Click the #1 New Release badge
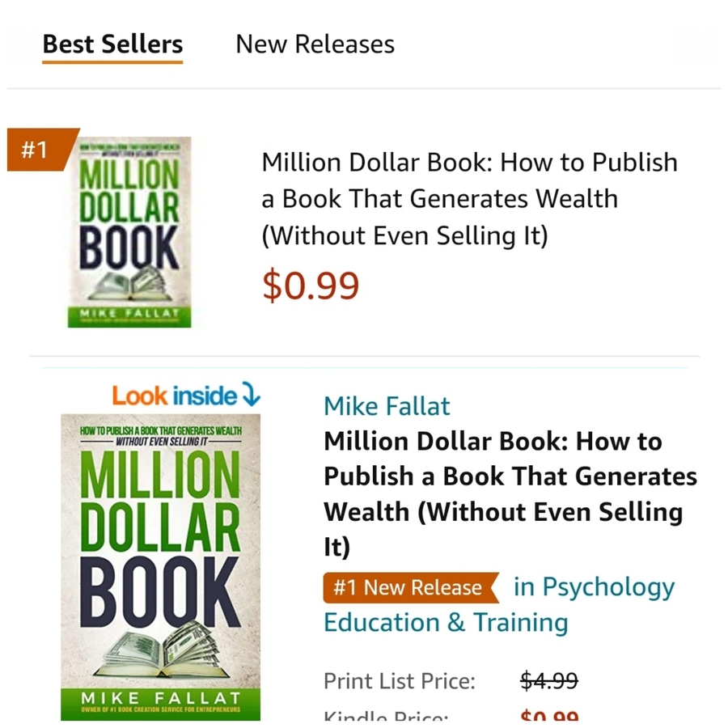This screenshot has width=728, height=728. point(408,588)
